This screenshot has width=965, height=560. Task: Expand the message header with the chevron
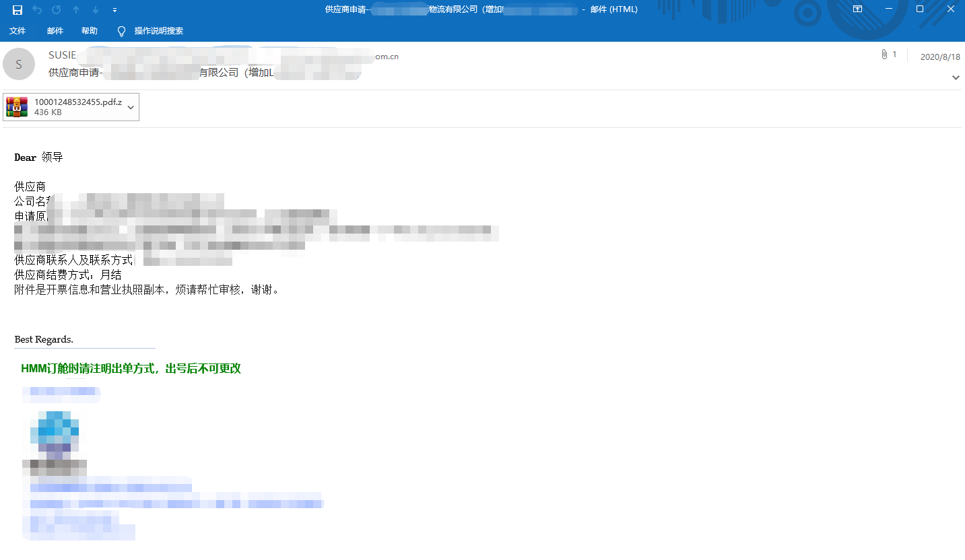coord(956,78)
